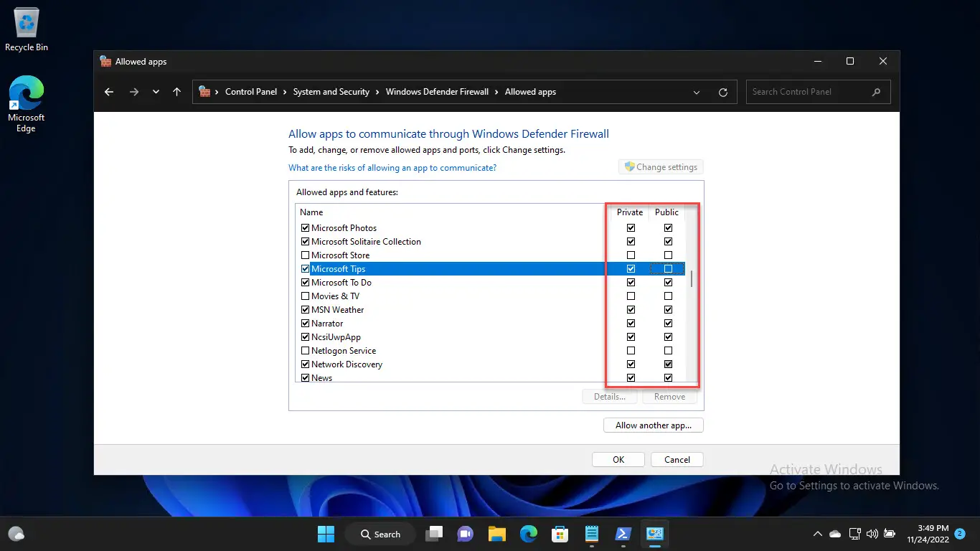The width and height of the screenshot is (980, 551).
Task: Click the battery tray icon
Action: point(890,534)
